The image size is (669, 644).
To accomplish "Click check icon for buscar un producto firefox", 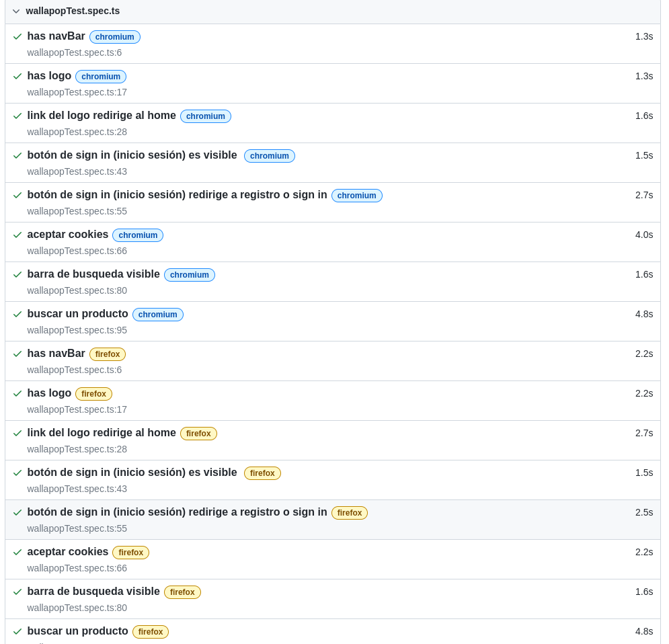I will coord(17,632).
